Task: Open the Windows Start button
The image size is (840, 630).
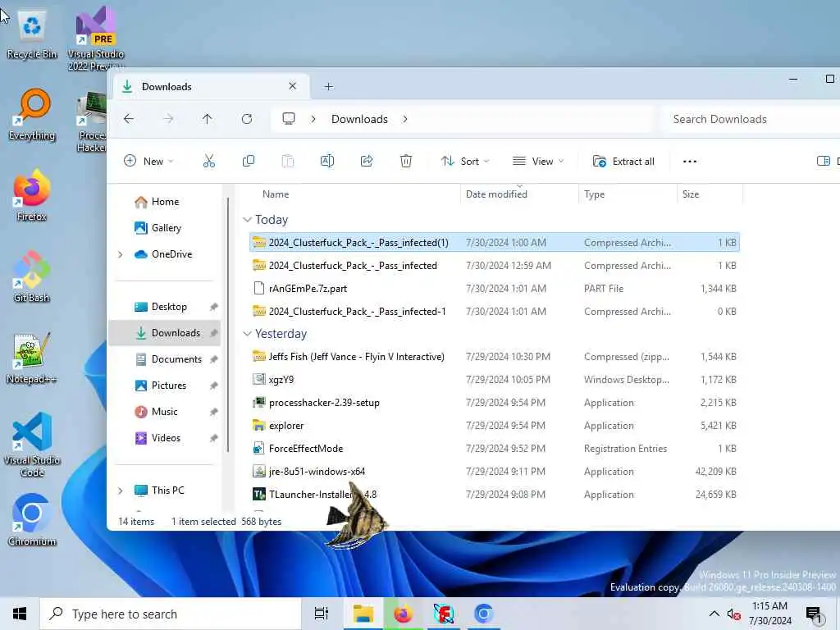Action: click(x=20, y=614)
